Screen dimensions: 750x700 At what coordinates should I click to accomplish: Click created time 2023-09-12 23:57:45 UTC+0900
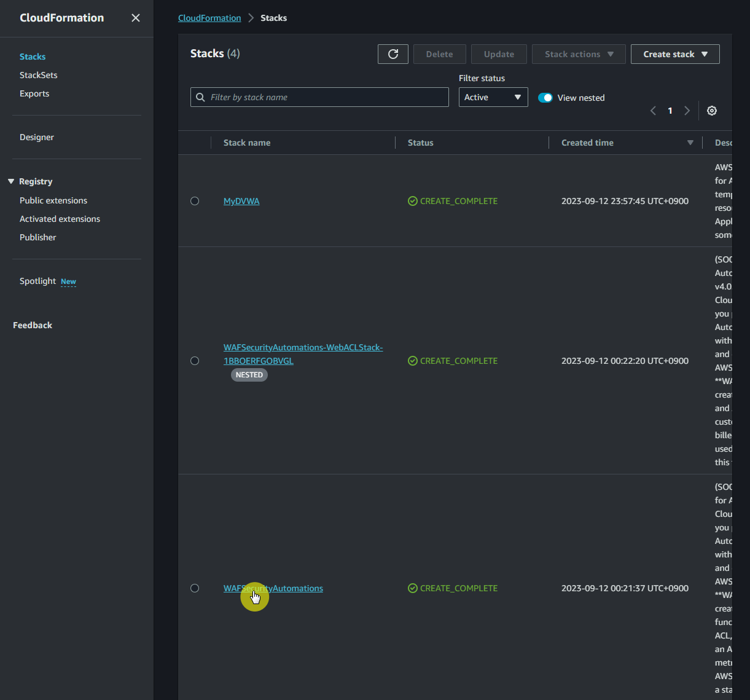click(x=625, y=201)
